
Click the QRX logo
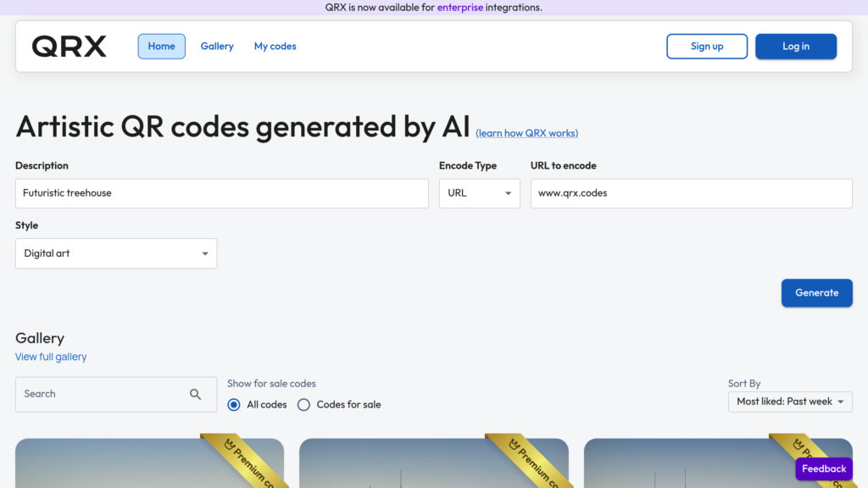[x=70, y=47]
